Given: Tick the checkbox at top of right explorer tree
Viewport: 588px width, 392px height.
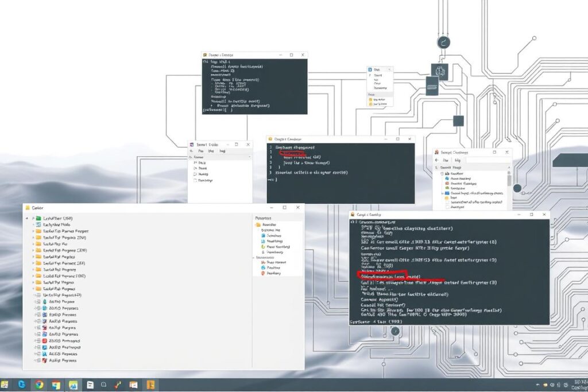Looking at the screenshot, I should coord(442,174).
